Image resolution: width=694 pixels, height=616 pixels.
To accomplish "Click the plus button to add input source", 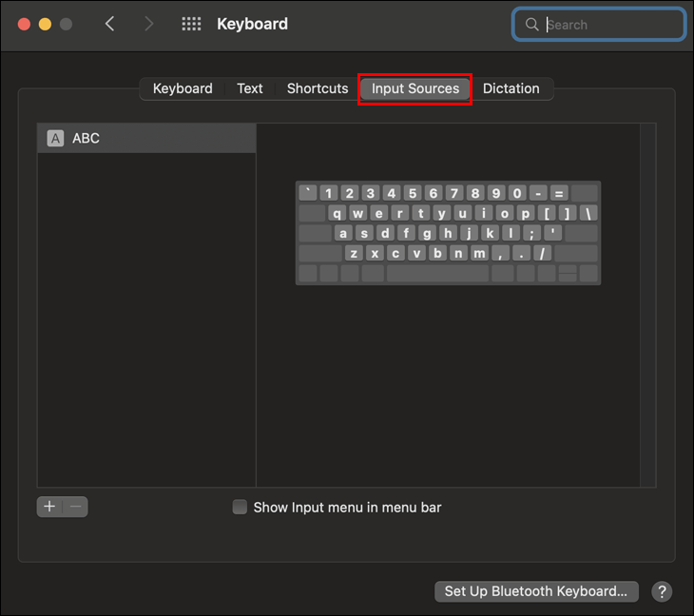I will click(x=49, y=507).
